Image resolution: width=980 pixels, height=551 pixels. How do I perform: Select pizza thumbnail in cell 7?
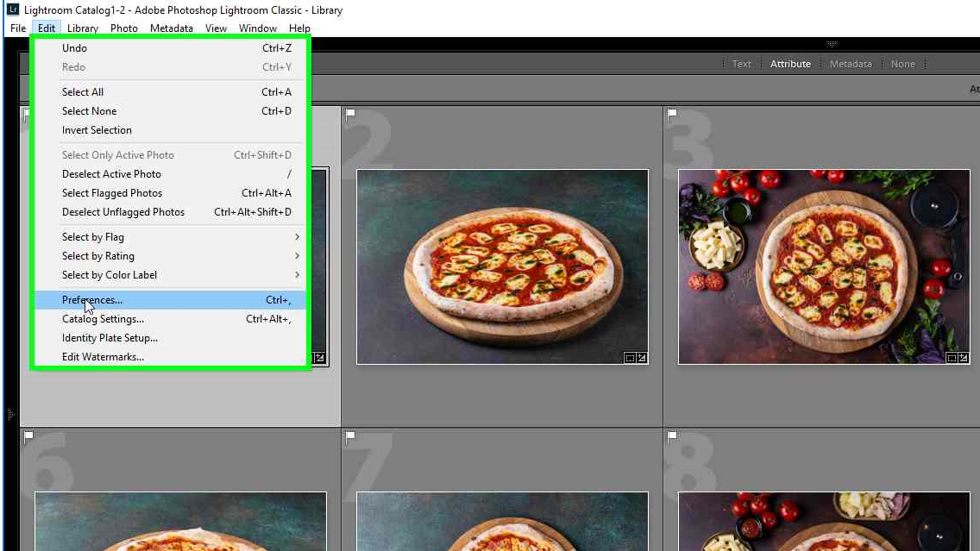click(502, 521)
